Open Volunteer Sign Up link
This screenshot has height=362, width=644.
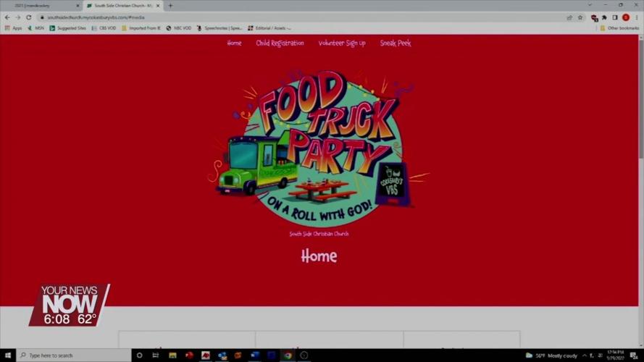(x=342, y=43)
